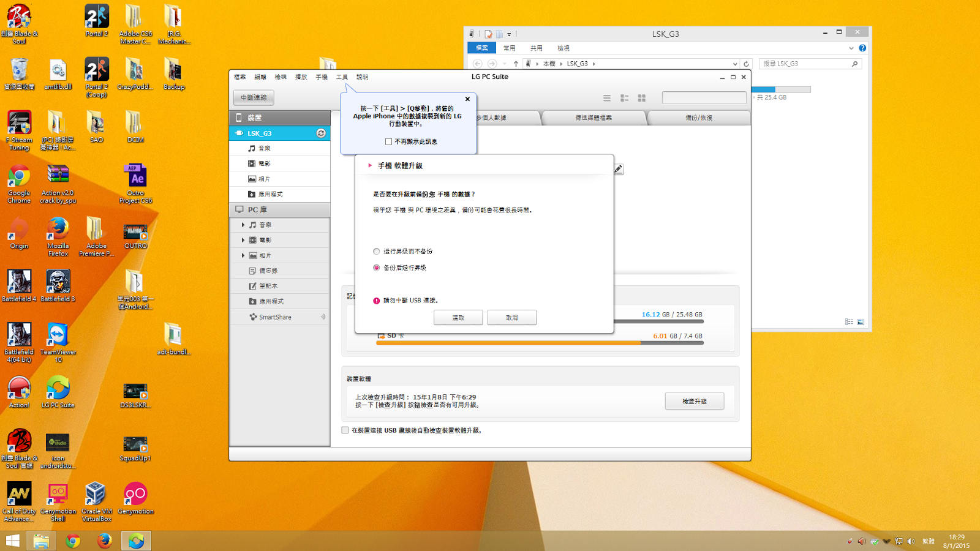980x551 pixels.
Task: Open SmartShare in sidebar
Action: pos(280,317)
